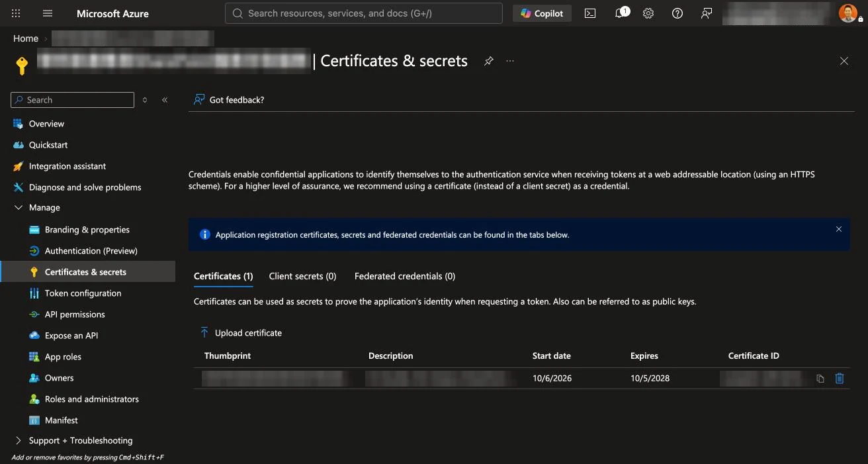The image size is (868, 464).
Task: Open Expose an API
Action: pos(71,336)
